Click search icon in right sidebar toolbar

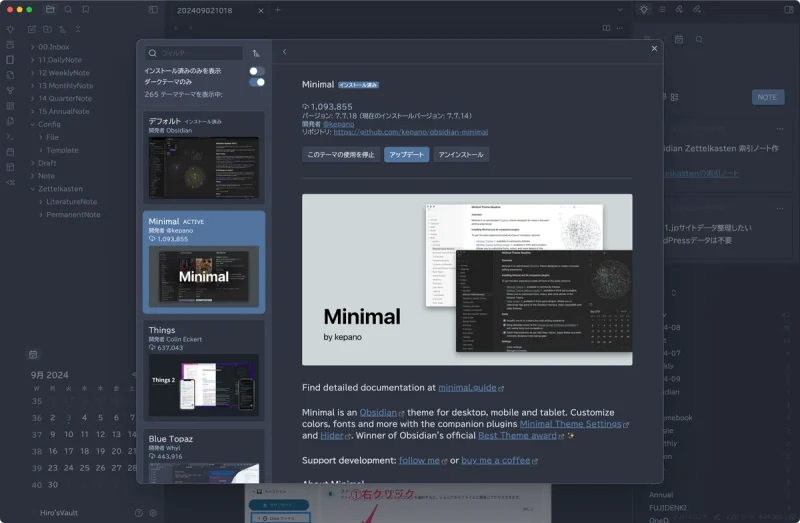(699, 39)
